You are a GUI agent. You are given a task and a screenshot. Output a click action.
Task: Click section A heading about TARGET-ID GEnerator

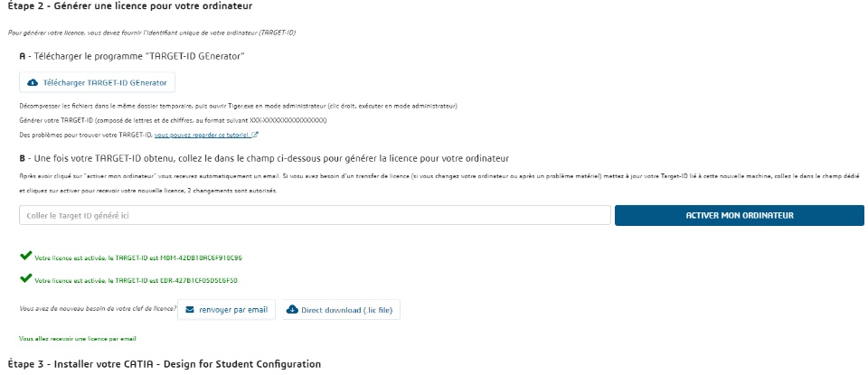tap(133, 56)
